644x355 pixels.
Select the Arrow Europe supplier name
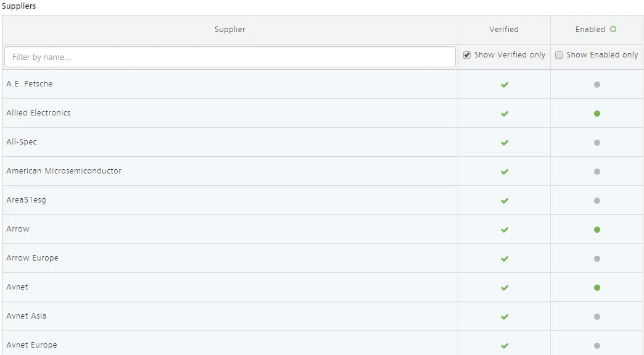[33, 258]
